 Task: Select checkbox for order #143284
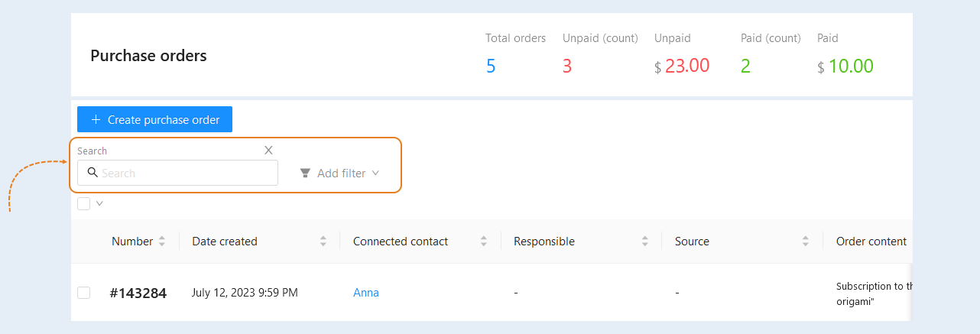pos(84,293)
